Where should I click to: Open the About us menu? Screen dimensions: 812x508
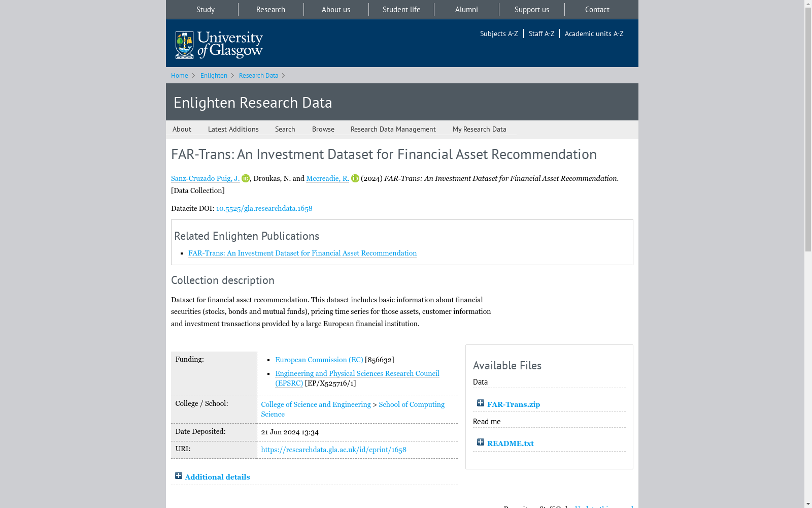(336, 10)
